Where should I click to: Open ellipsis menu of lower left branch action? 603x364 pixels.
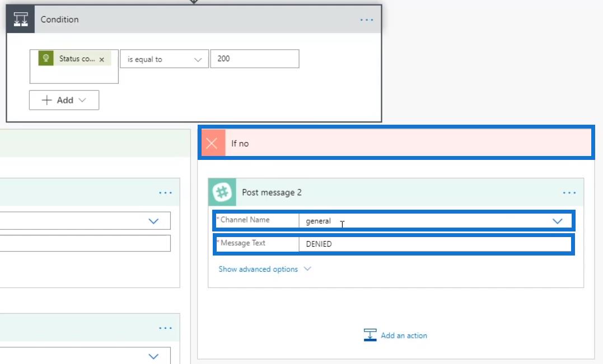point(165,328)
